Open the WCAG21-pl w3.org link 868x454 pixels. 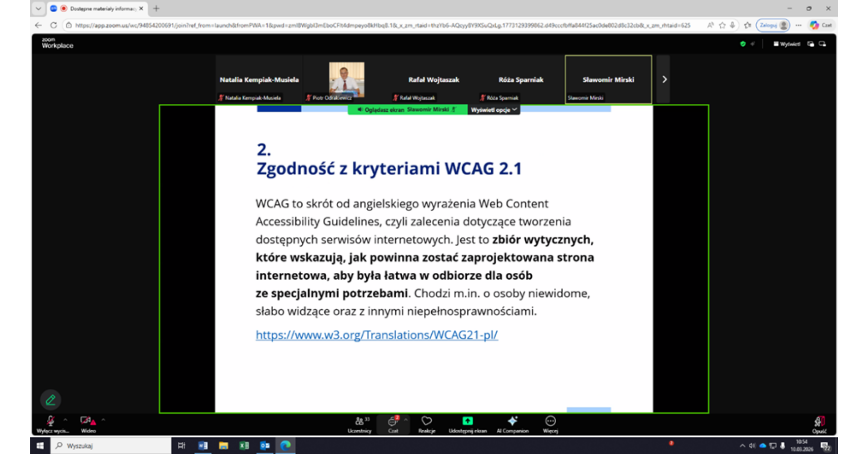click(x=376, y=335)
